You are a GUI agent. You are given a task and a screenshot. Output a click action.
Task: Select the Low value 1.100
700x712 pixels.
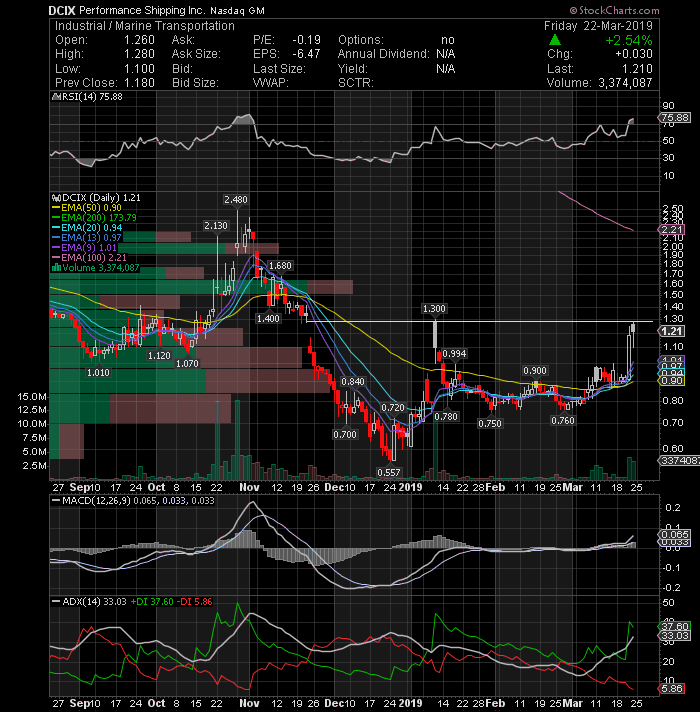click(139, 69)
